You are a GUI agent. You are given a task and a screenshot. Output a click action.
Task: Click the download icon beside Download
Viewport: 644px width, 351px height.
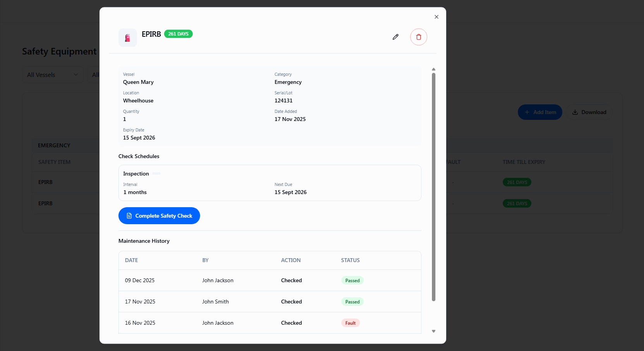(x=575, y=112)
